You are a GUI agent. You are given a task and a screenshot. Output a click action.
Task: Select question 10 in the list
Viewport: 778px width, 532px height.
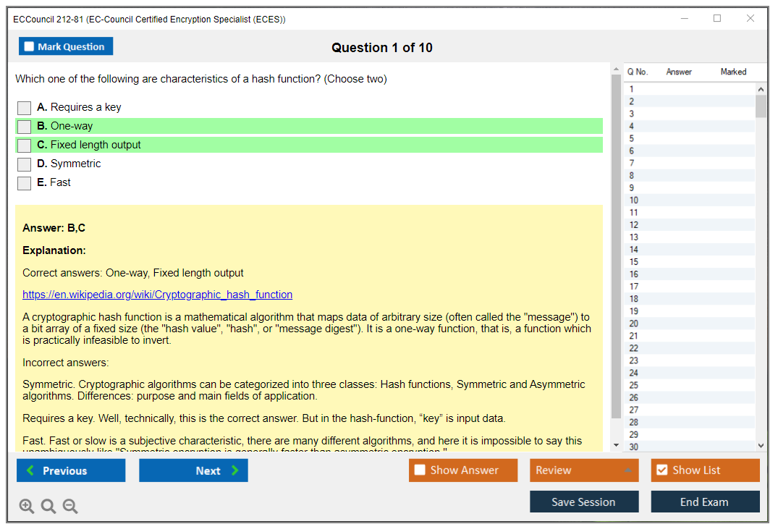point(634,200)
